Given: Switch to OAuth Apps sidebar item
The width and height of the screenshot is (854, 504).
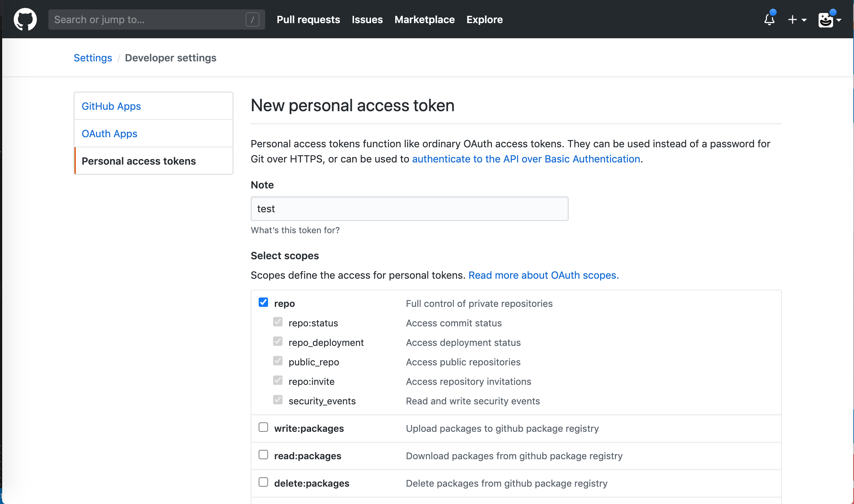Looking at the screenshot, I should tap(109, 134).
